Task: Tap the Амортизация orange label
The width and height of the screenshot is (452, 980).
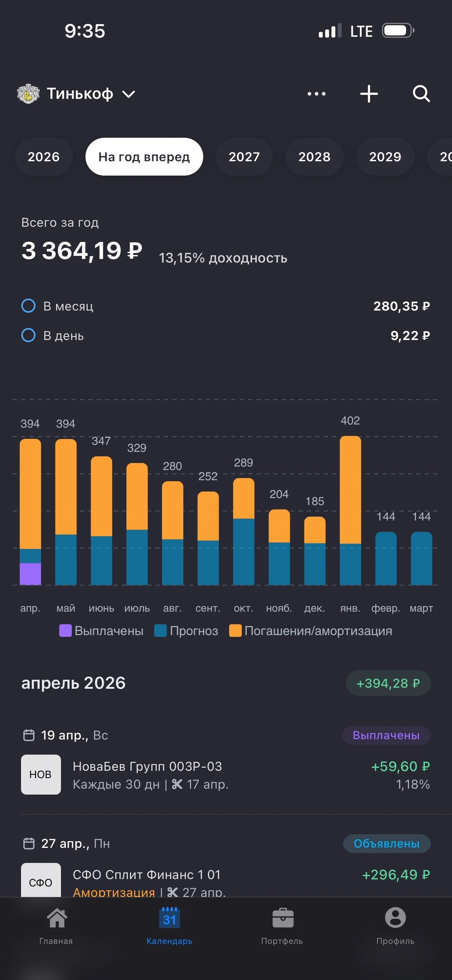Action: [x=114, y=892]
